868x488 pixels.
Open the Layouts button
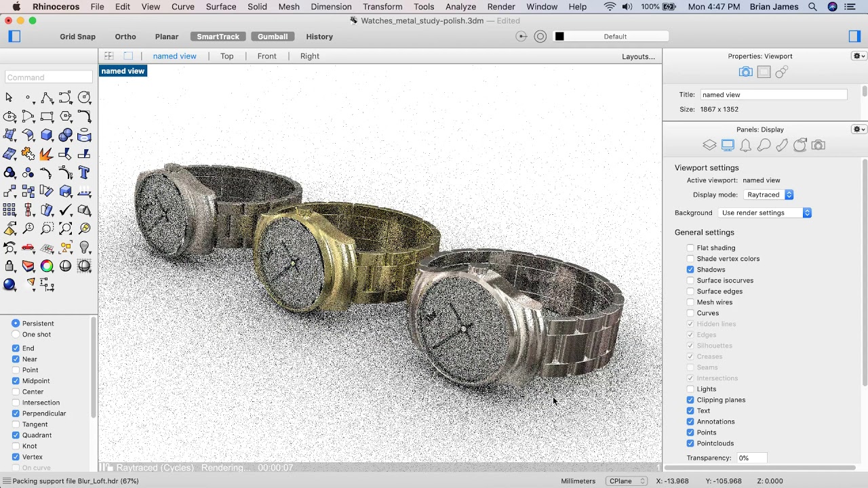pos(639,56)
